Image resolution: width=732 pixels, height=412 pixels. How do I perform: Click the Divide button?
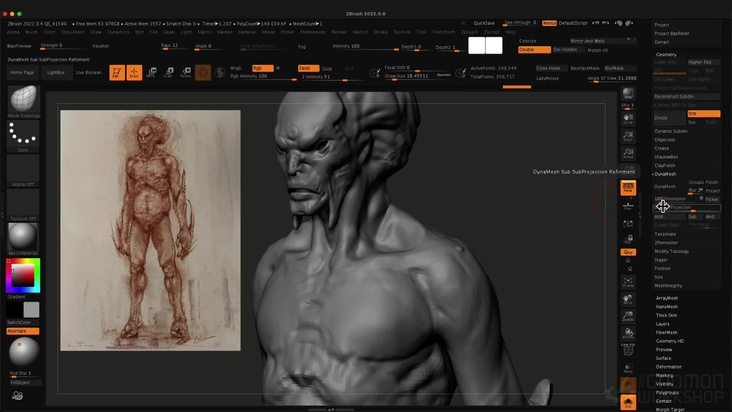669,118
